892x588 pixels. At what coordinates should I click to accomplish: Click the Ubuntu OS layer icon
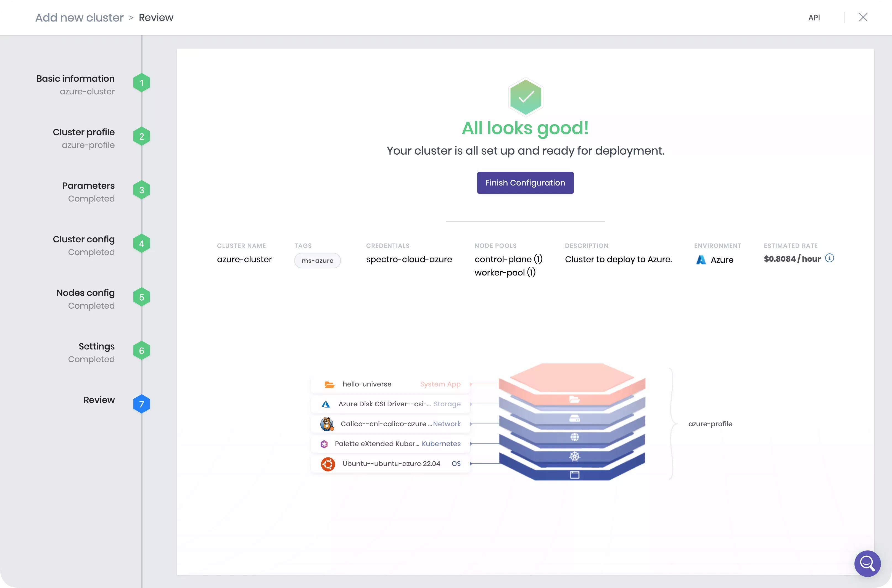point(328,463)
